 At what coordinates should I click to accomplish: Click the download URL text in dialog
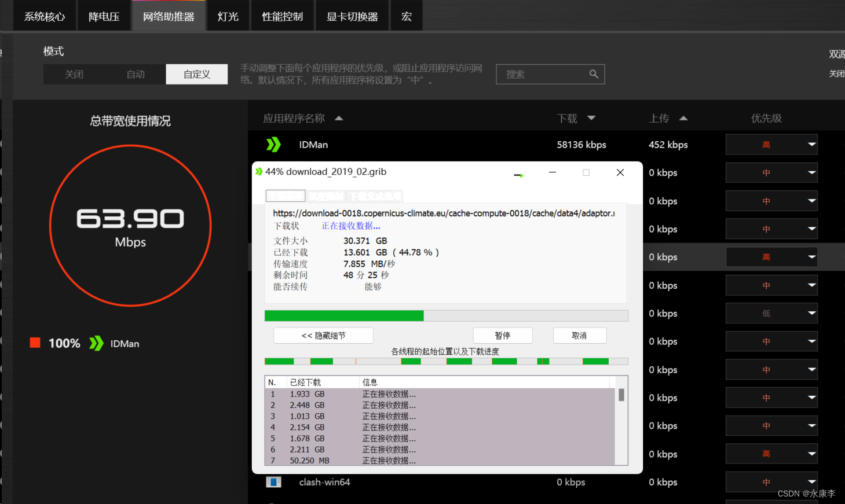tap(444, 213)
